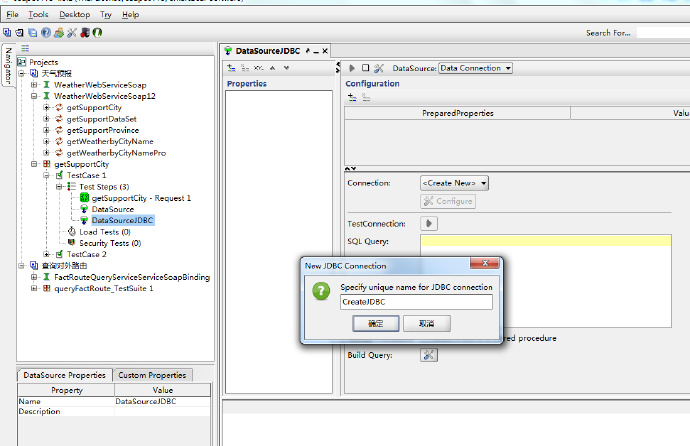690x446 pixels.
Task: Select getSupportCity - Request 1 test step
Action: (141, 198)
